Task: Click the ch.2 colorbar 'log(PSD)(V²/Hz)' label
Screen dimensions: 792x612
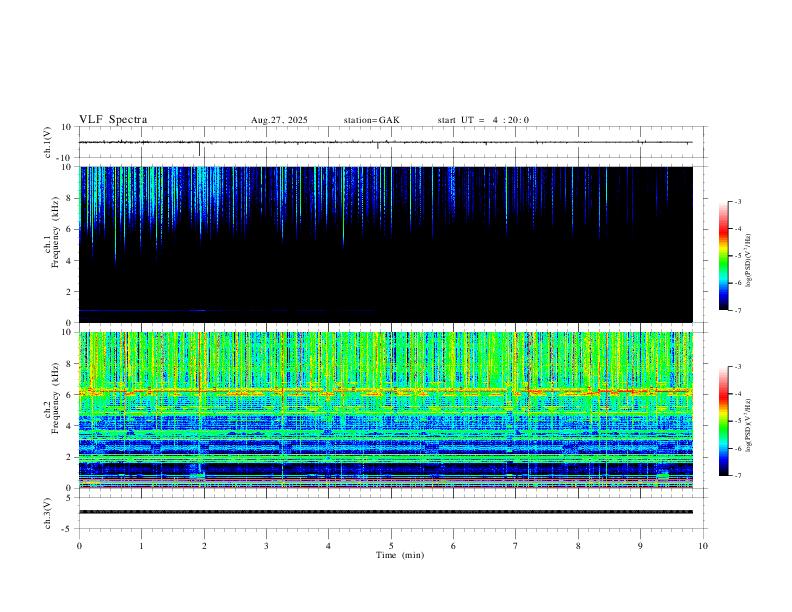Action: (x=749, y=425)
